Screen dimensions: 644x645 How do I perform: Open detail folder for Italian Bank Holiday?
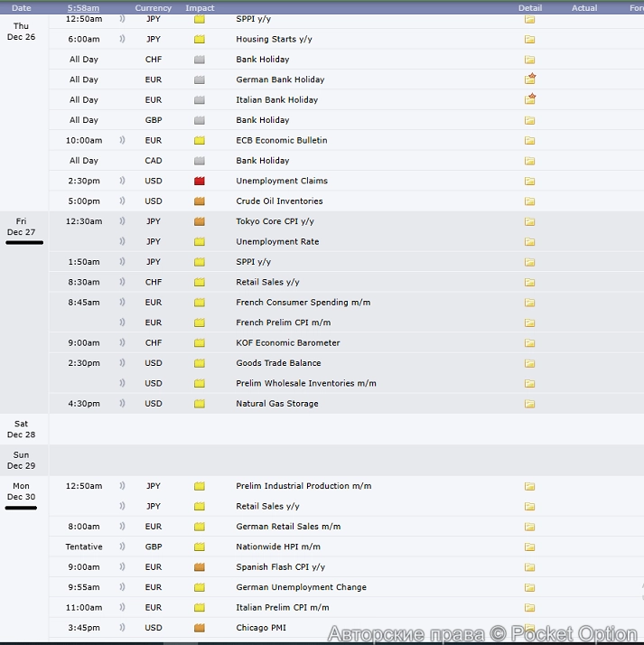coord(529,99)
